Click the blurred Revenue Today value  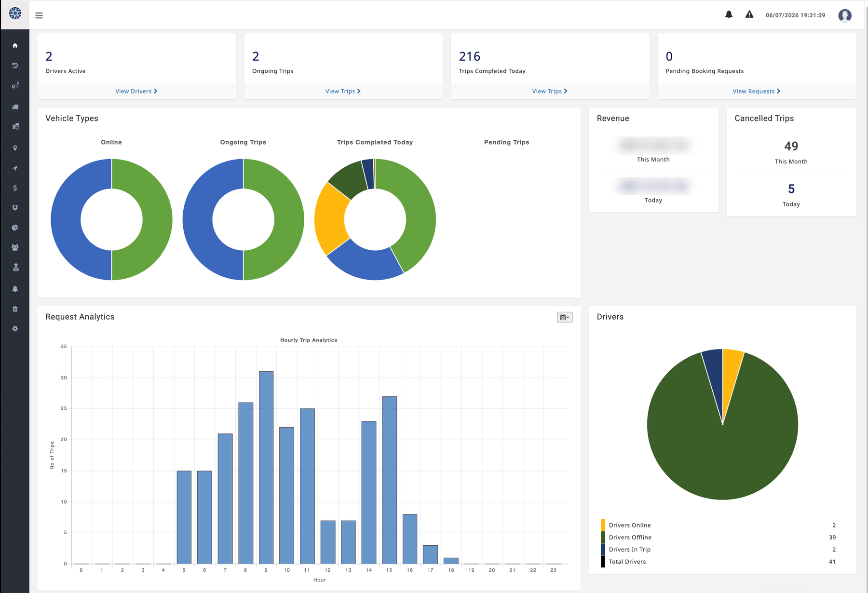coord(653,186)
